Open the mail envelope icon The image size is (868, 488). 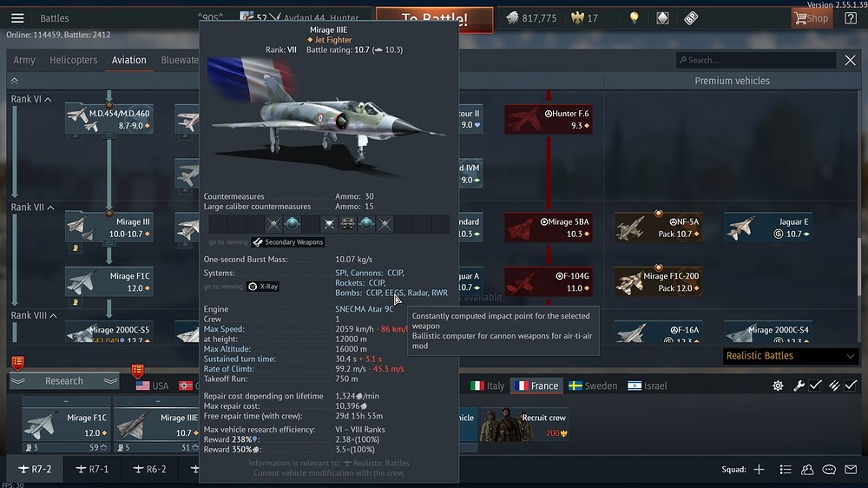point(851,470)
